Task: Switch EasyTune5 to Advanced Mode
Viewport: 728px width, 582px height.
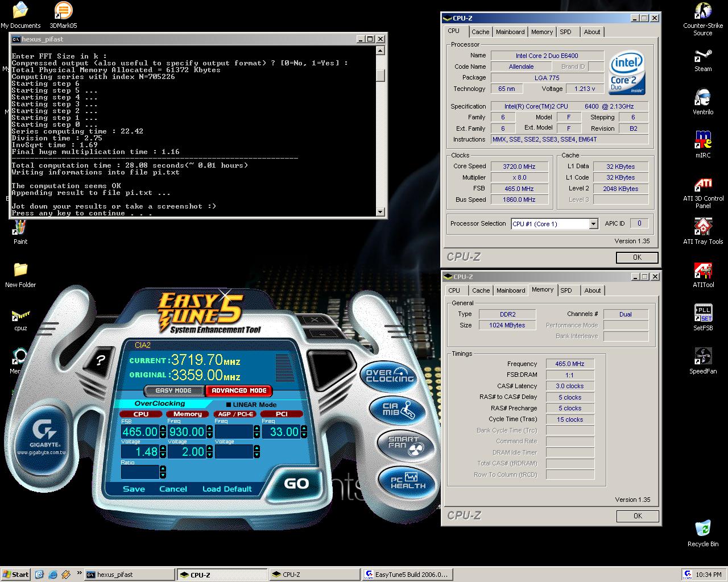Action: (x=239, y=390)
